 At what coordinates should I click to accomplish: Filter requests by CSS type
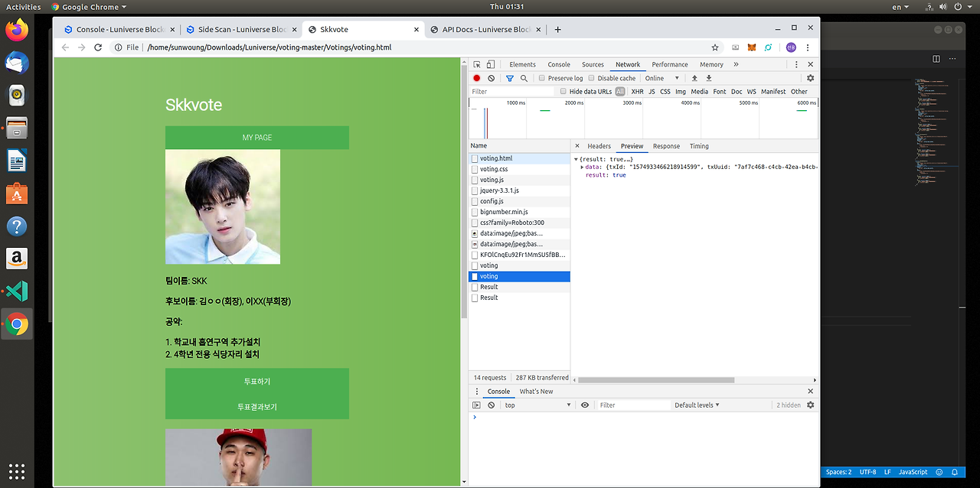(x=665, y=92)
